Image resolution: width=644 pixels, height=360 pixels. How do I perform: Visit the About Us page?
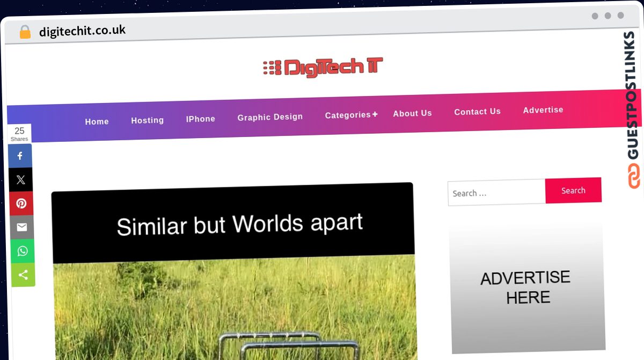tap(412, 113)
